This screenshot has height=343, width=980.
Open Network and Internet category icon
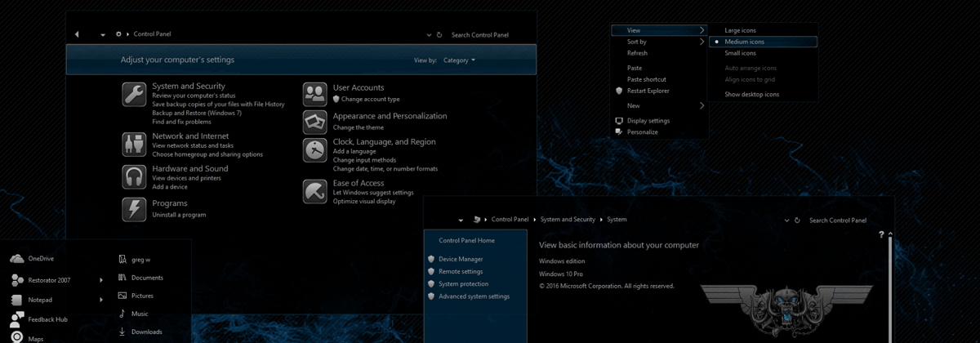click(134, 144)
